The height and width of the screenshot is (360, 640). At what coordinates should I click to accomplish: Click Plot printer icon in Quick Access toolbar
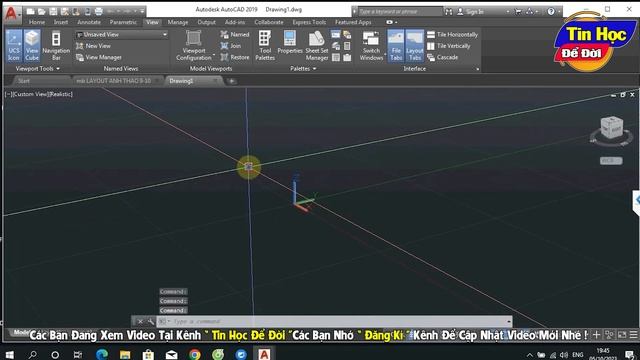pyautogui.click(x=98, y=11)
